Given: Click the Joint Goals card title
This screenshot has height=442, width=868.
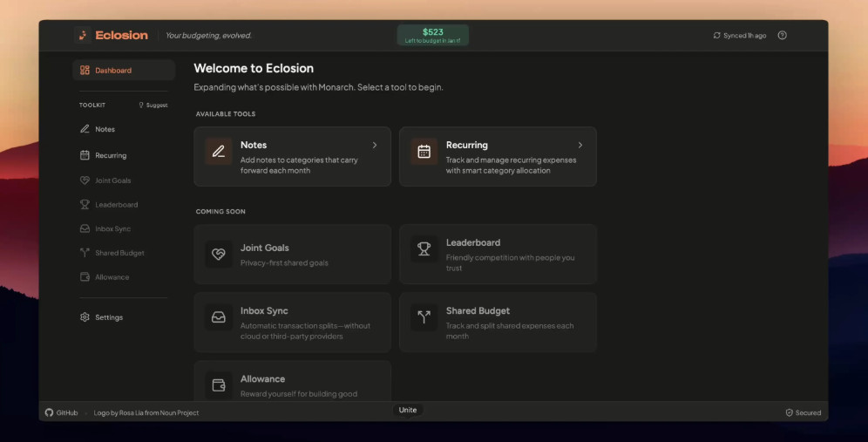Looking at the screenshot, I should [x=265, y=248].
